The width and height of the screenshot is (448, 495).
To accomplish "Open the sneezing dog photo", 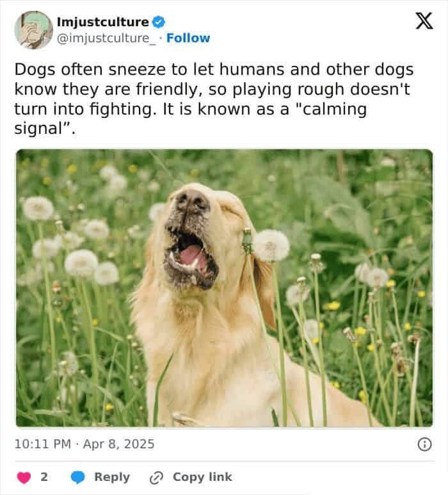I will point(224,288).
